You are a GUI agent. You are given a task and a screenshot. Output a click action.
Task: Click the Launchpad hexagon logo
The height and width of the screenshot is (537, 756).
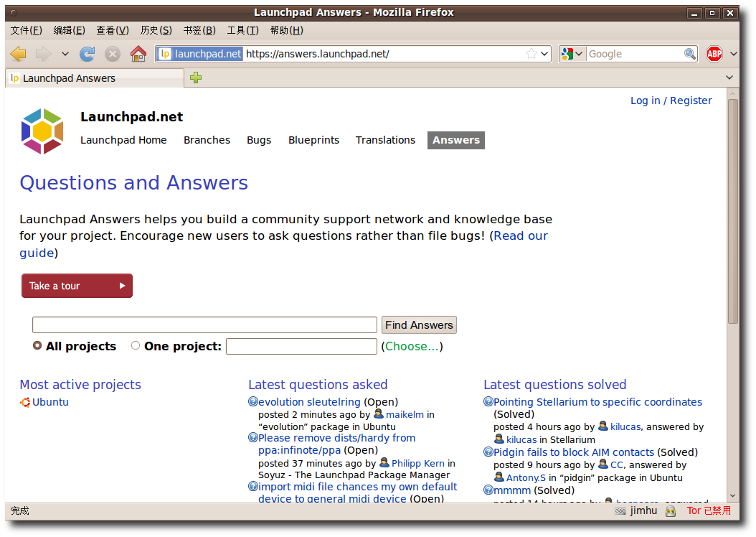[x=42, y=131]
